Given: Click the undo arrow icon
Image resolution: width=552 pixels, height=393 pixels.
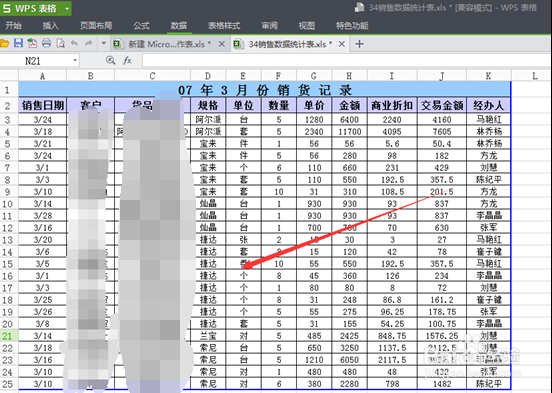Looking at the screenshot, I should tap(74, 43).
